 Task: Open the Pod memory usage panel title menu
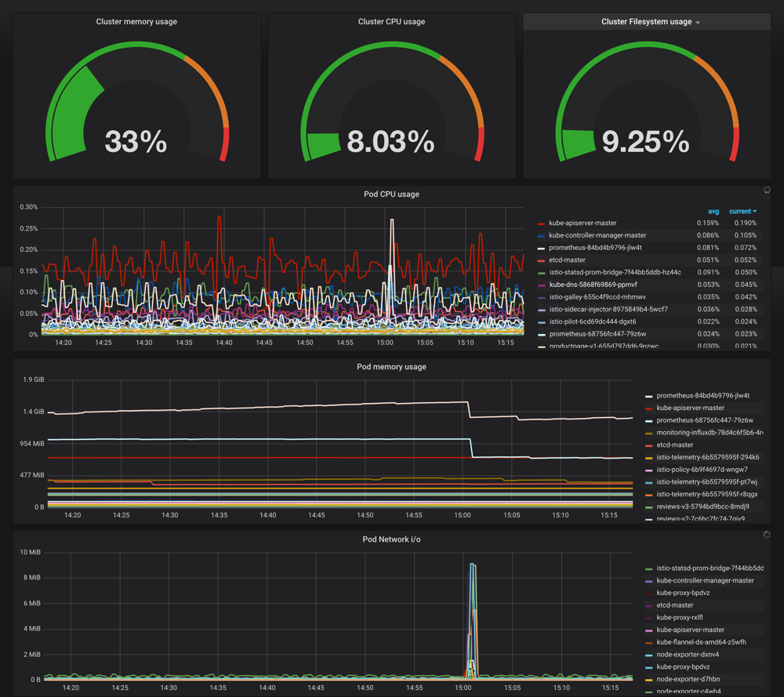click(x=391, y=366)
